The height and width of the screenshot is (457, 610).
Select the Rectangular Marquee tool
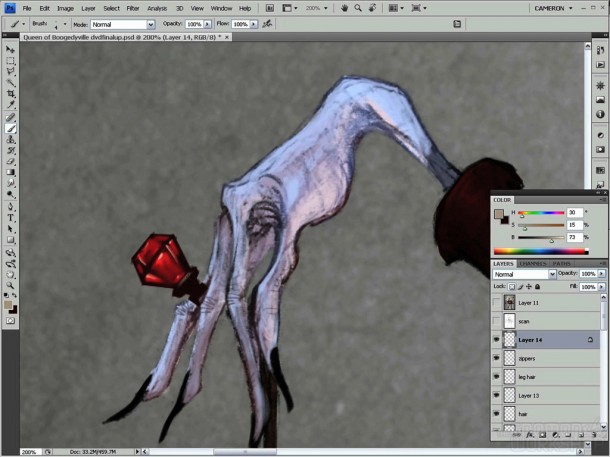point(11,60)
